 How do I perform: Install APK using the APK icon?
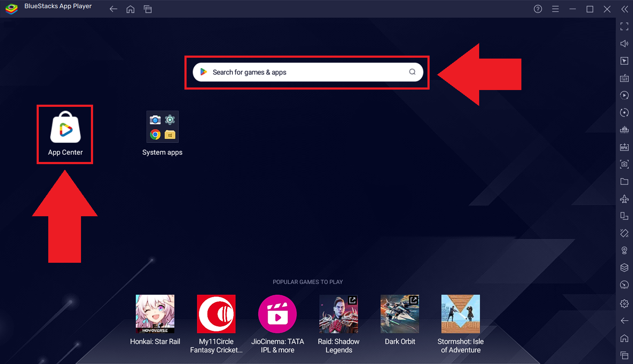(x=624, y=147)
